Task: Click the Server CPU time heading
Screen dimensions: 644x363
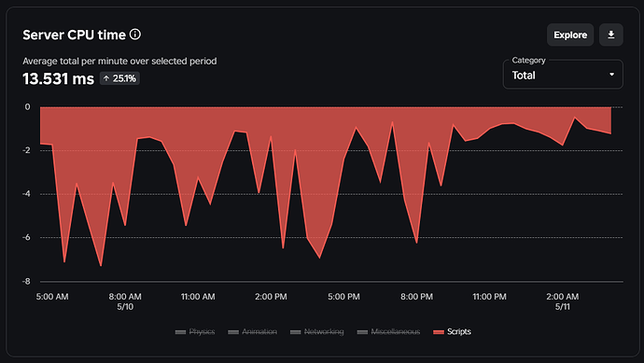Action: (x=74, y=35)
